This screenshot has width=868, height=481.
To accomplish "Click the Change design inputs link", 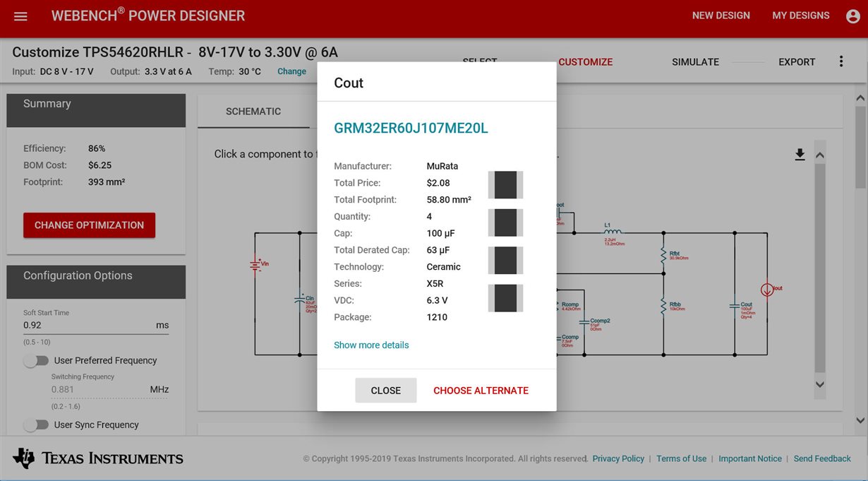I will tap(291, 71).
